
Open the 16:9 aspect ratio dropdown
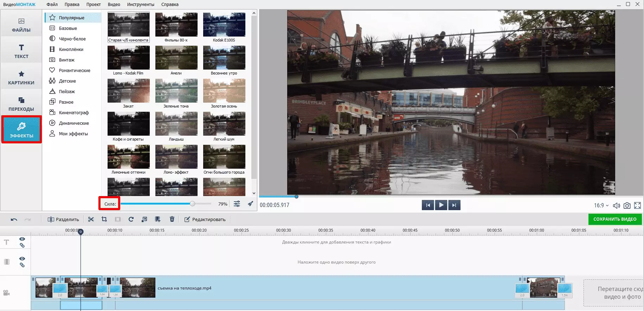click(x=601, y=206)
